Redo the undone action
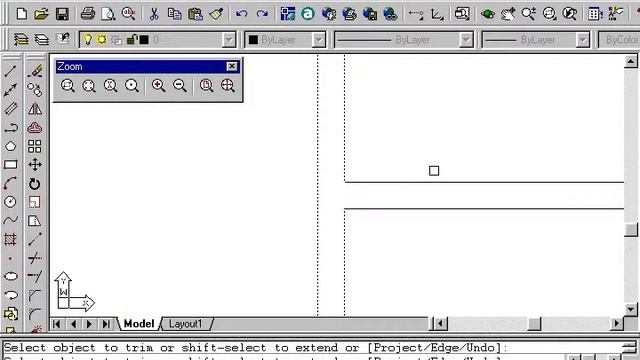Screen dimensions: 640x360 262,14
